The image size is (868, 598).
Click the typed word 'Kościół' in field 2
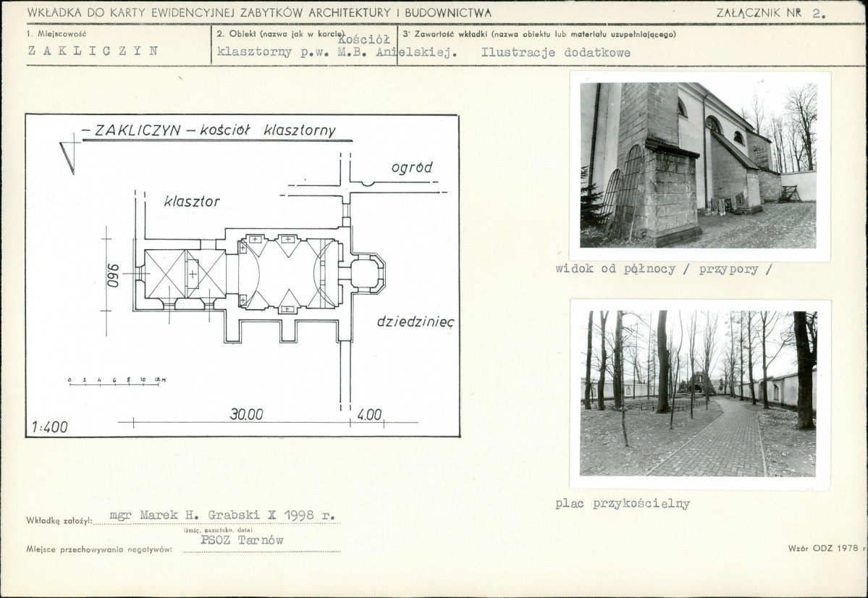point(364,39)
